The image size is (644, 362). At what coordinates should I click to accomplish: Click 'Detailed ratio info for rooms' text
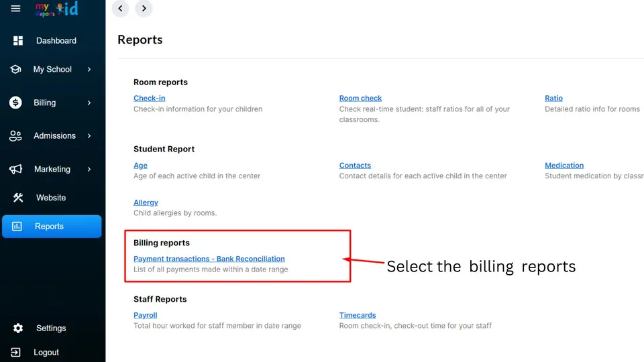(592, 109)
